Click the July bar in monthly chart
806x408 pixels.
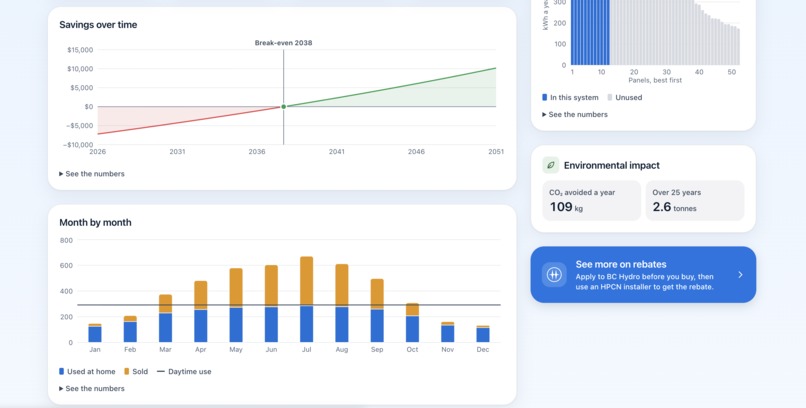pos(306,299)
